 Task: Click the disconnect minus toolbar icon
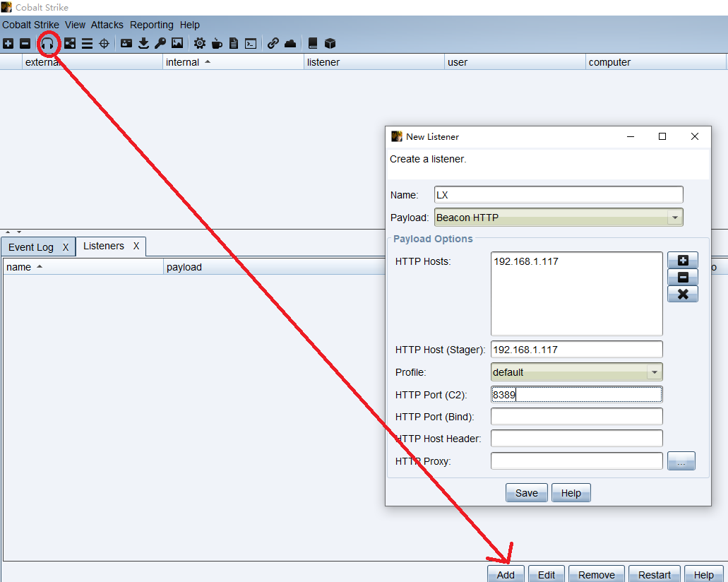[25, 44]
